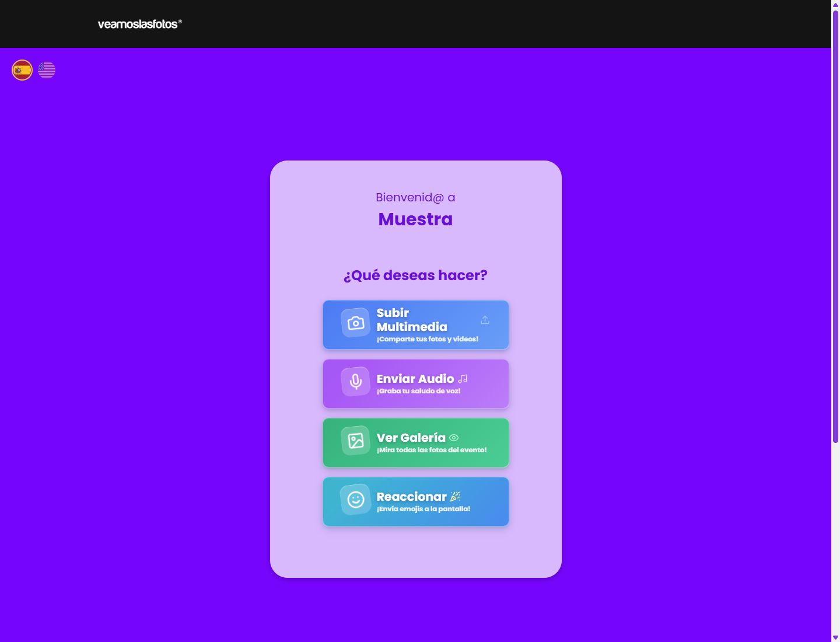This screenshot has height=642, width=840.
Task: Click the music note icon beside Enviar Audio
Action: pos(463,379)
